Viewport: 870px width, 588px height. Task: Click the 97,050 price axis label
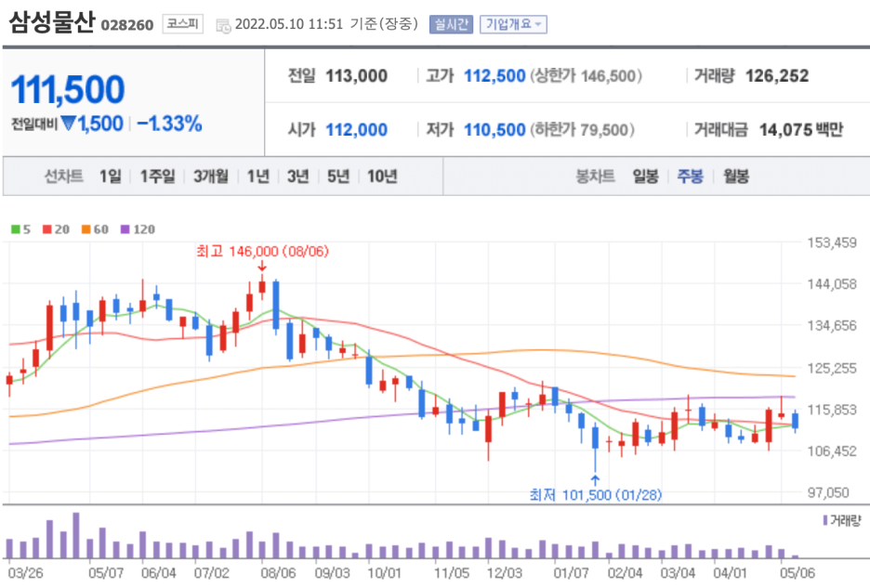point(828,492)
